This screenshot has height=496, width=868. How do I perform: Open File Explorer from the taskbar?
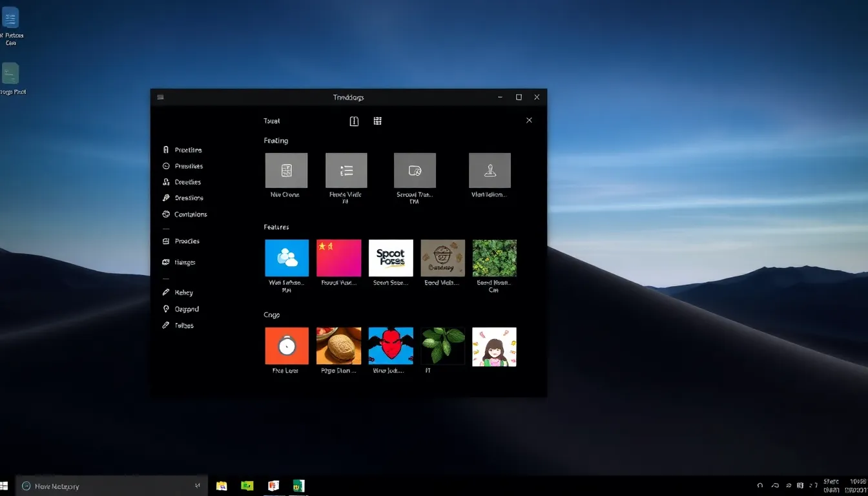point(222,486)
